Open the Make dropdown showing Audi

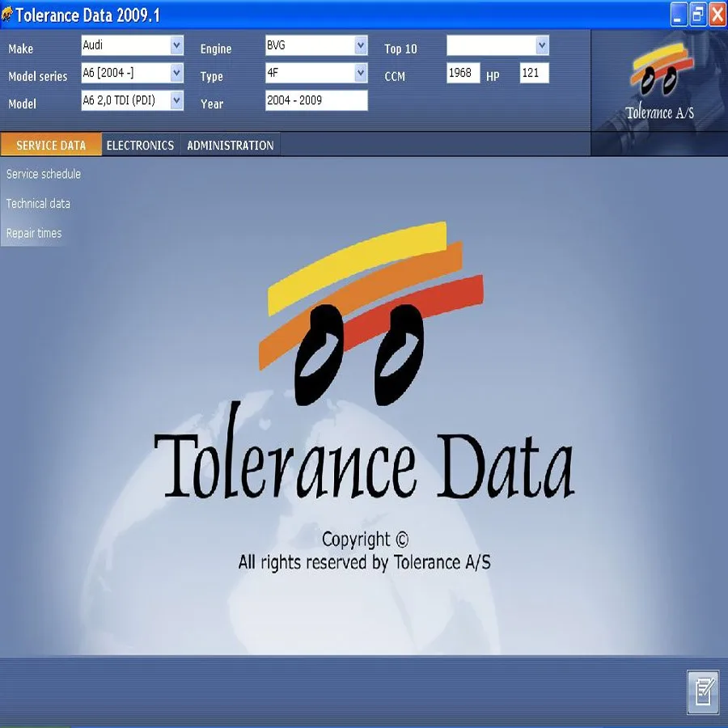(x=176, y=45)
